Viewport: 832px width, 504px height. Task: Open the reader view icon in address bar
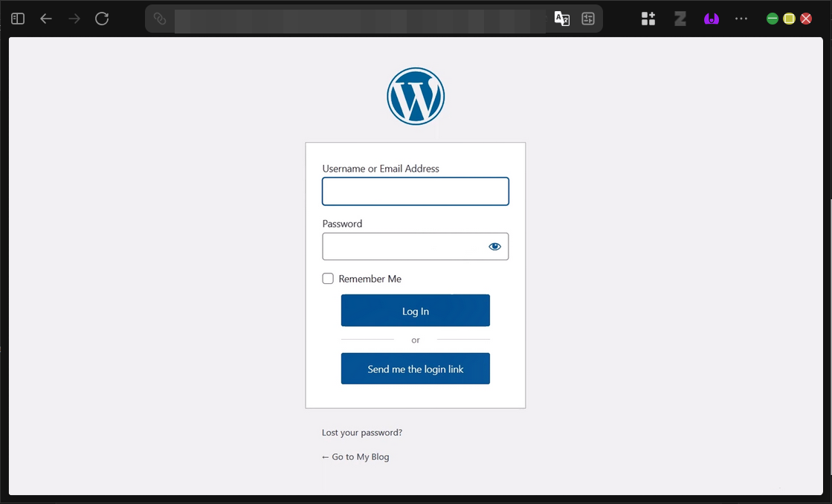[x=588, y=19]
